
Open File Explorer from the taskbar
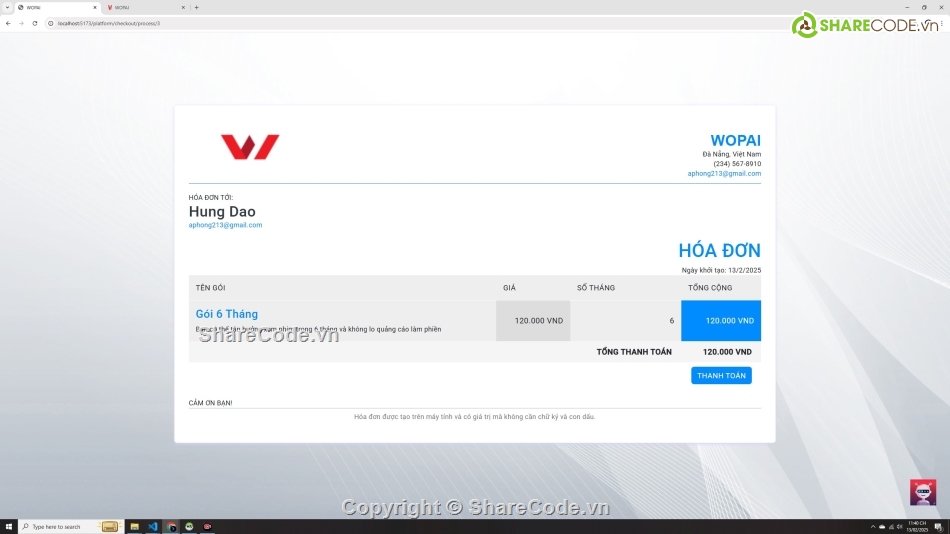[135, 526]
